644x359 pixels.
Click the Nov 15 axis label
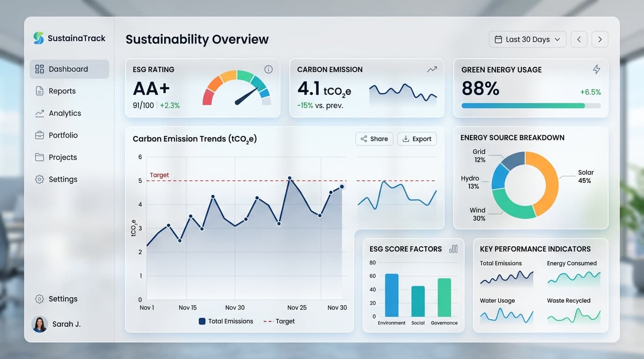[188, 308]
